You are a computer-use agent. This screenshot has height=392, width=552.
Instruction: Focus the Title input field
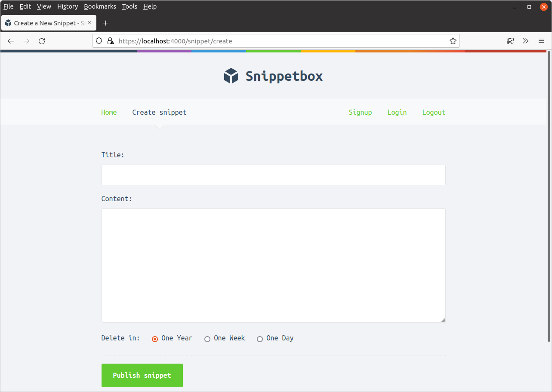[273, 175]
